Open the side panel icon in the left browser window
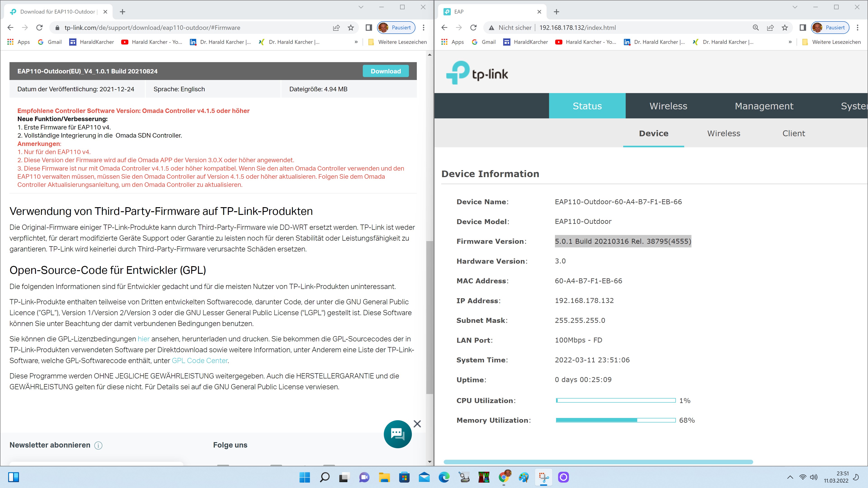The height and width of the screenshot is (488, 868). point(369,28)
